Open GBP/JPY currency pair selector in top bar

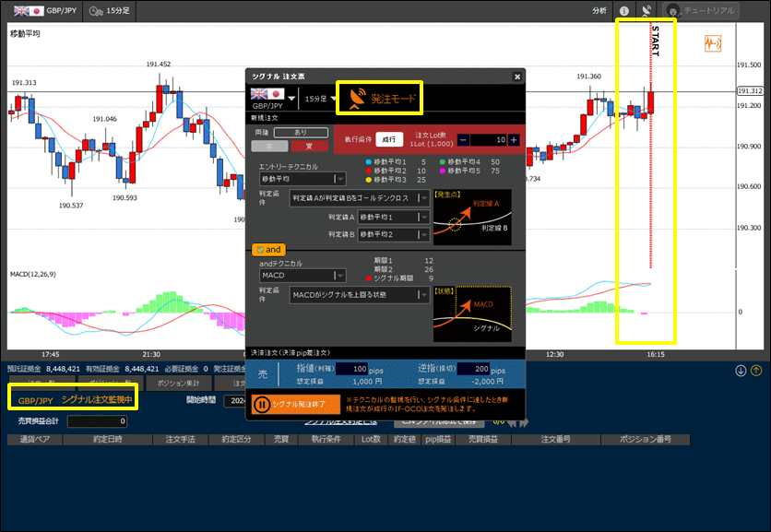[x=45, y=11]
